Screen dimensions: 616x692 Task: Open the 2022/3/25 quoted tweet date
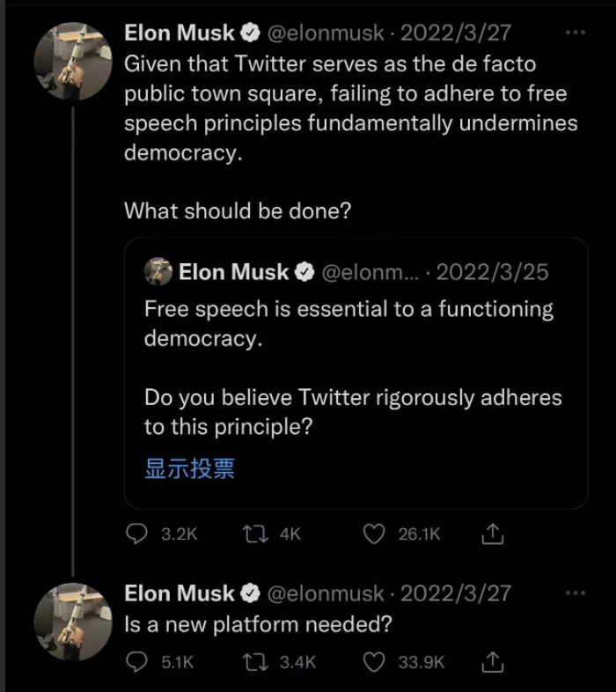click(x=492, y=272)
